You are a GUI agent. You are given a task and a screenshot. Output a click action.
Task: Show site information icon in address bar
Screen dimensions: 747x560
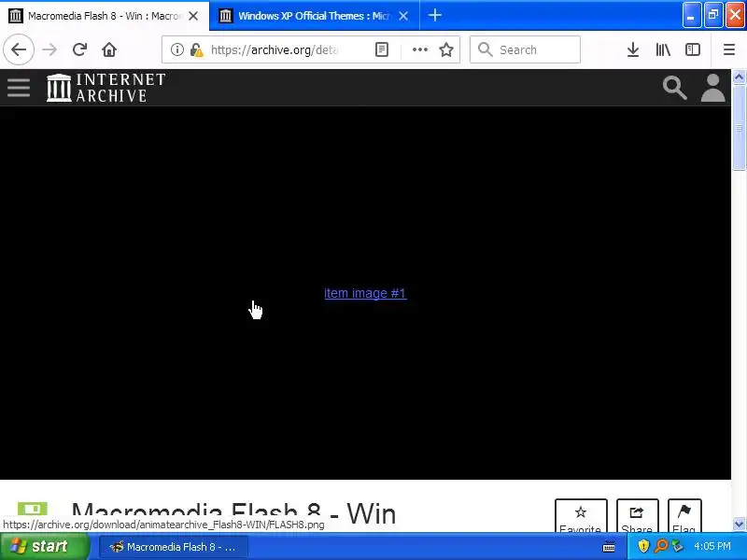tap(177, 49)
